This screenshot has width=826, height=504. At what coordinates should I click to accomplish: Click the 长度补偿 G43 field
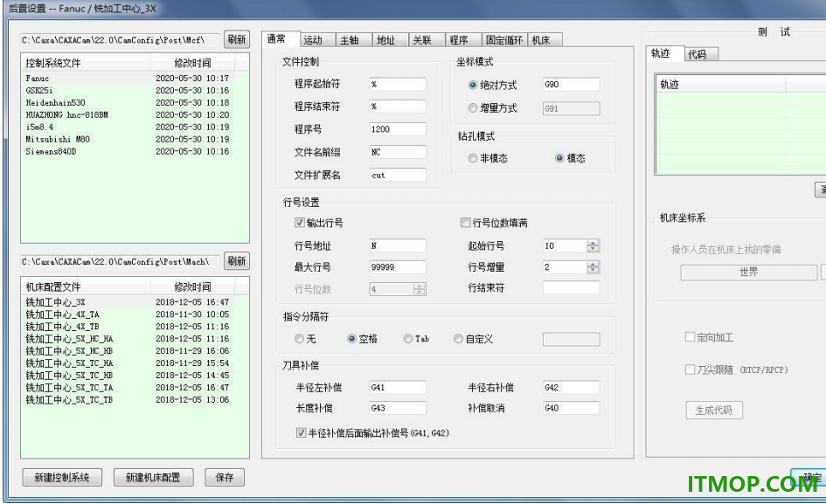point(398,408)
